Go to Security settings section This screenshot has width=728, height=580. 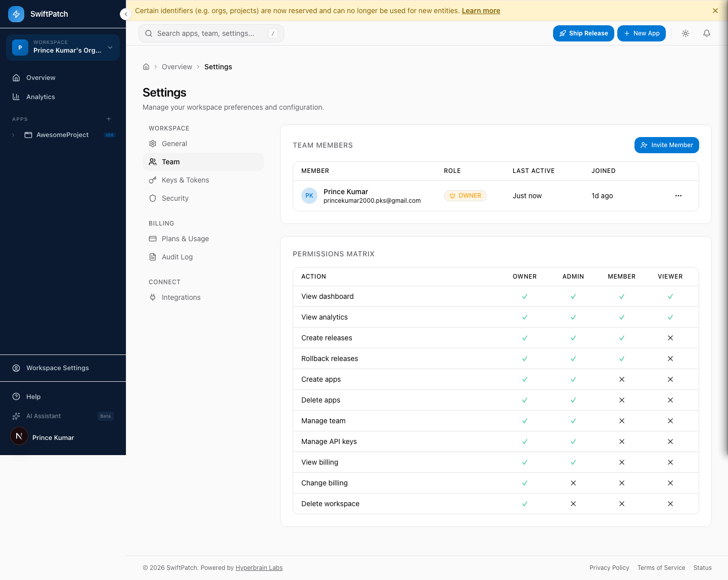coord(175,198)
